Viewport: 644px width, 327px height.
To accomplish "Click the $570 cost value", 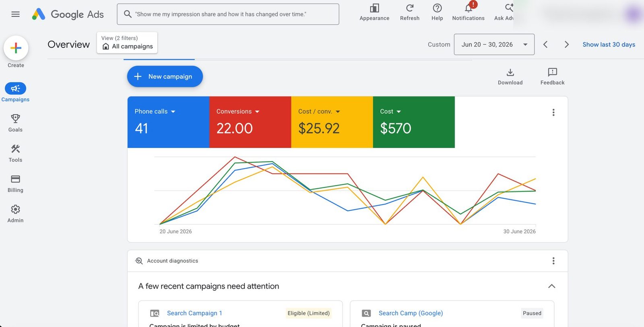I will point(396,128).
